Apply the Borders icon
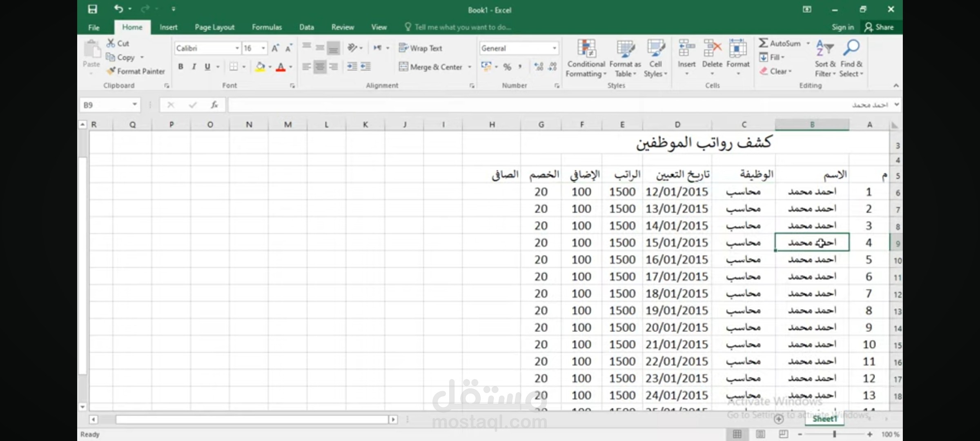 tap(233, 67)
